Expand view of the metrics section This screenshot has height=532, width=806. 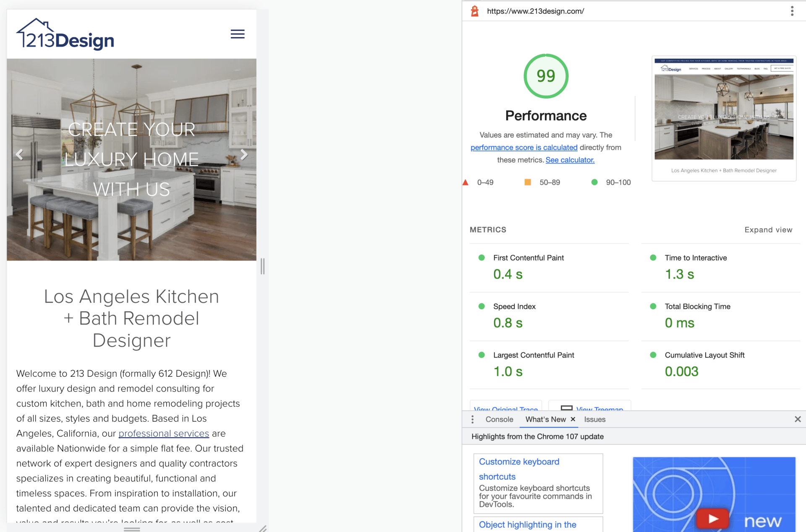point(768,229)
